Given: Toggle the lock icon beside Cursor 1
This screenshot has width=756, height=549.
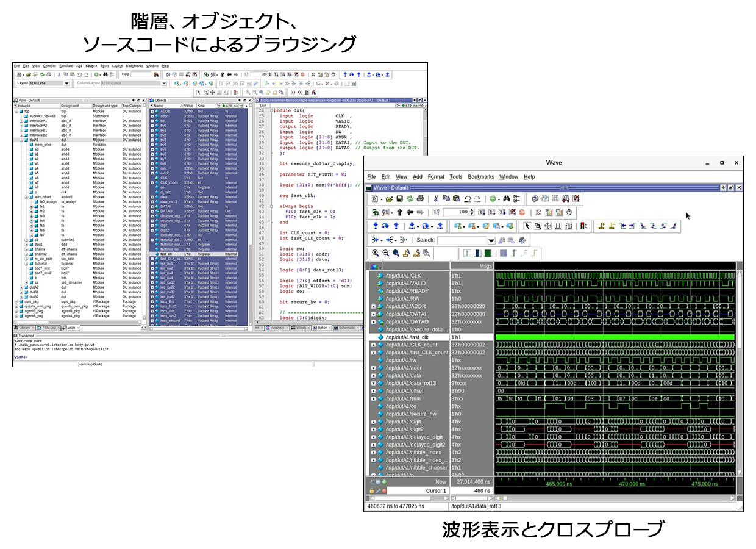Looking at the screenshot, I should point(372,490).
